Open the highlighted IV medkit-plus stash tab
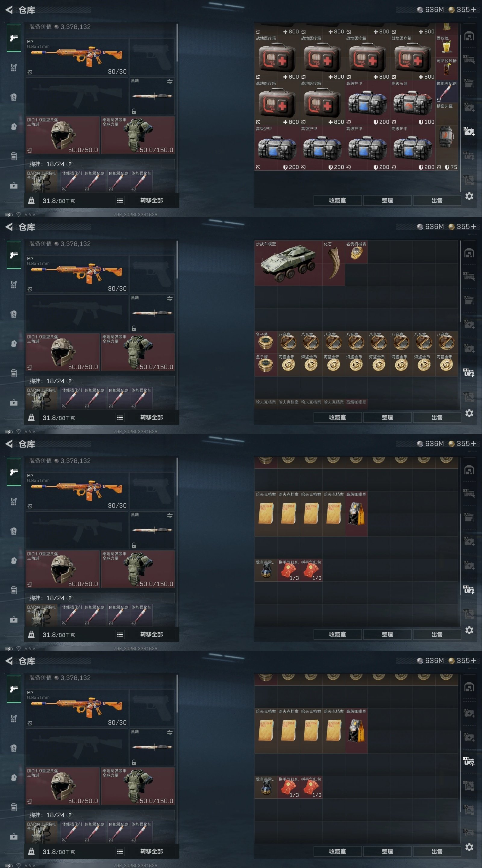The width and height of the screenshot is (482, 868). point(469,131)
